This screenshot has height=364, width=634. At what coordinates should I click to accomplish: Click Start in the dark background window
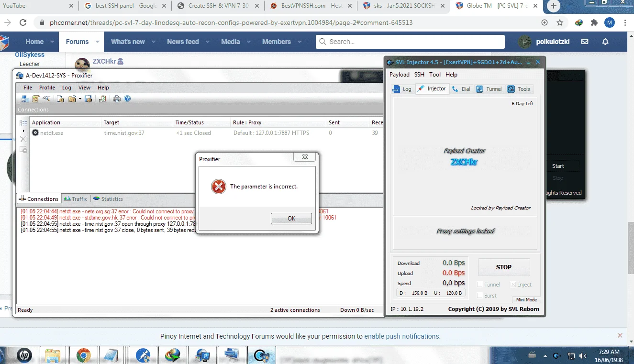pyautogui.click(x=558, y=166)
